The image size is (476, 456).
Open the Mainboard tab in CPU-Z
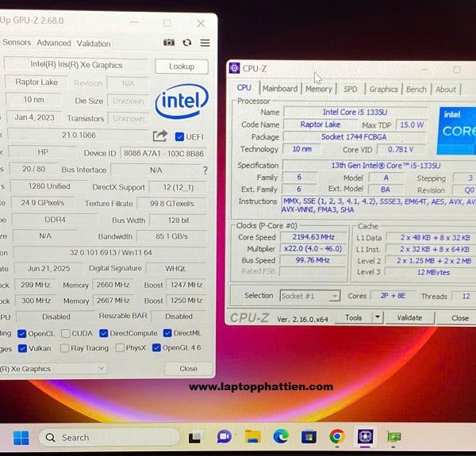coord(280,89)
